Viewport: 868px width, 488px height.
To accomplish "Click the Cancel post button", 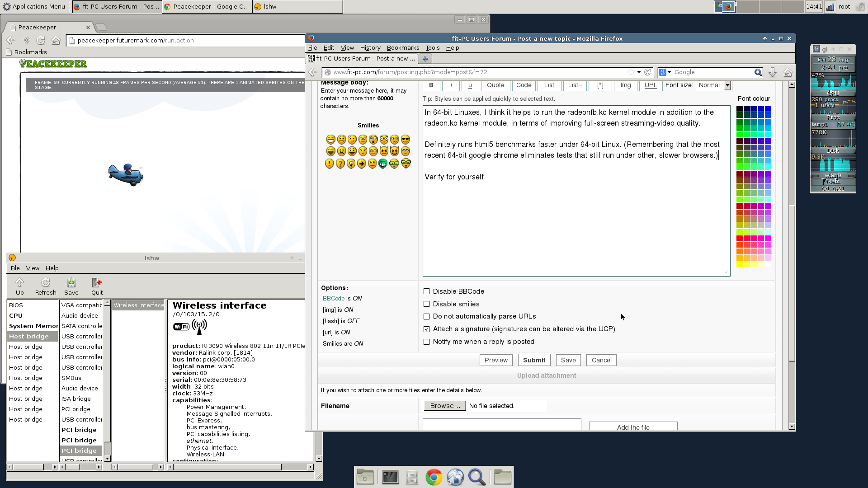I will tap(601, 360).
